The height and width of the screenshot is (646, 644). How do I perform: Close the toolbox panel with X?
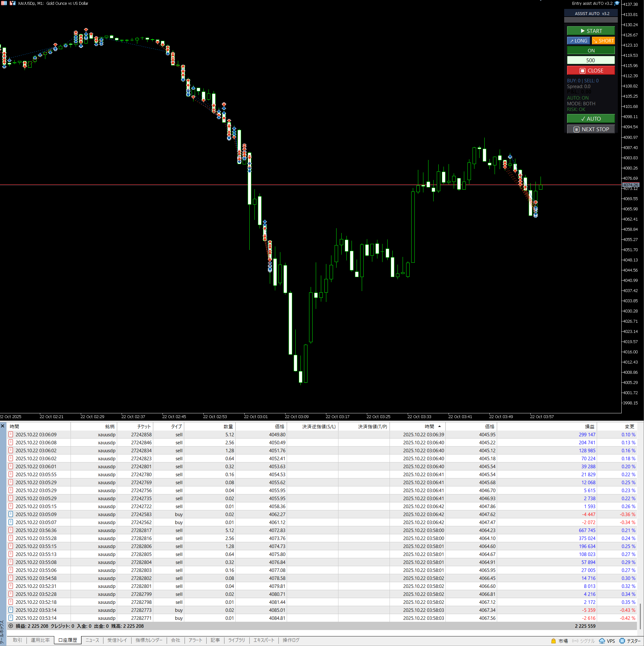pos(3,426)
